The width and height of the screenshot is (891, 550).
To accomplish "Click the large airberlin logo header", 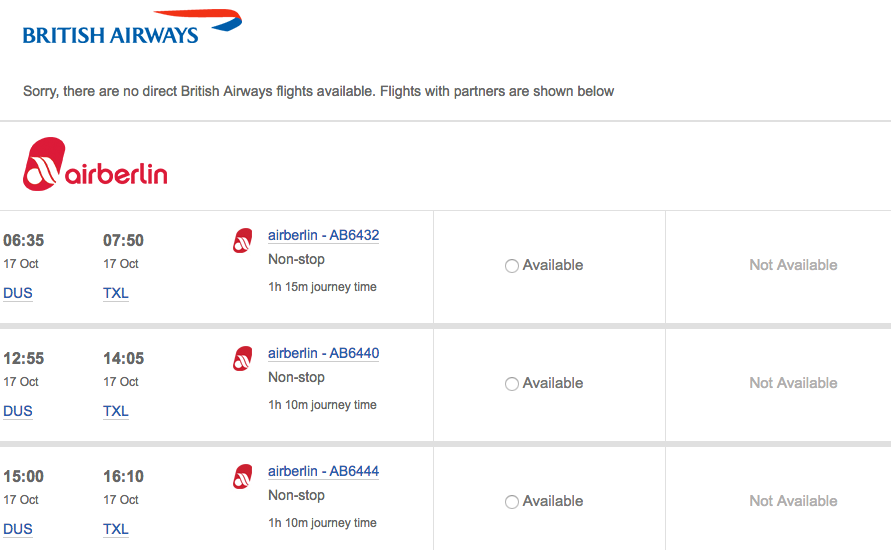I will tap(96, 166).
